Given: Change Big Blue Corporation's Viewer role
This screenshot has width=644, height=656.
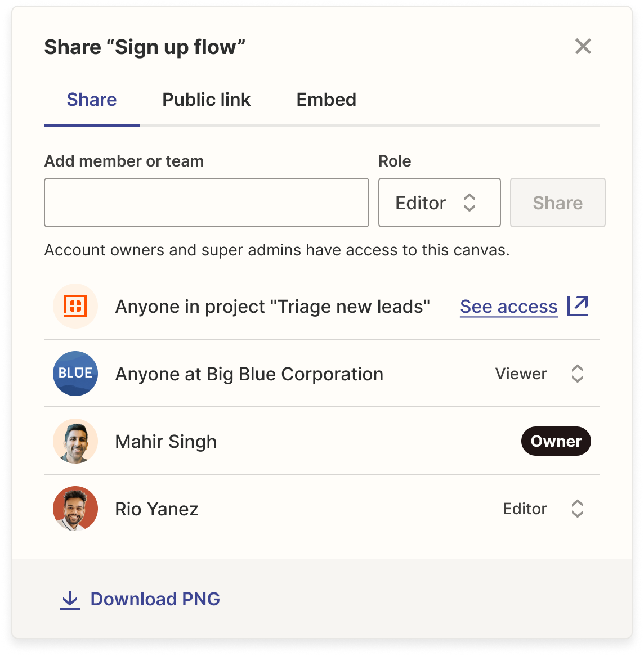Looking at the screenshot, I should click(539, 374).
